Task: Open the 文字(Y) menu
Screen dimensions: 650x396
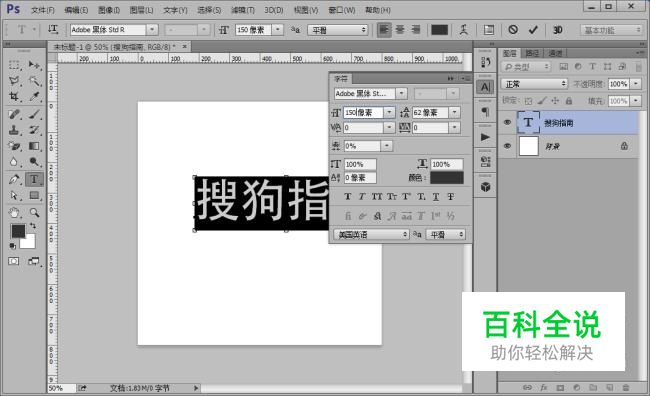Action: coord(175,10)
